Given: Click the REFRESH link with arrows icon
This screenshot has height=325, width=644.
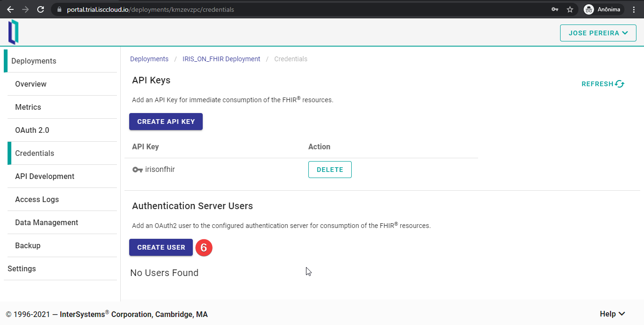Looking at the screenshot, I should pyautogui.click(x=603, y=84).
